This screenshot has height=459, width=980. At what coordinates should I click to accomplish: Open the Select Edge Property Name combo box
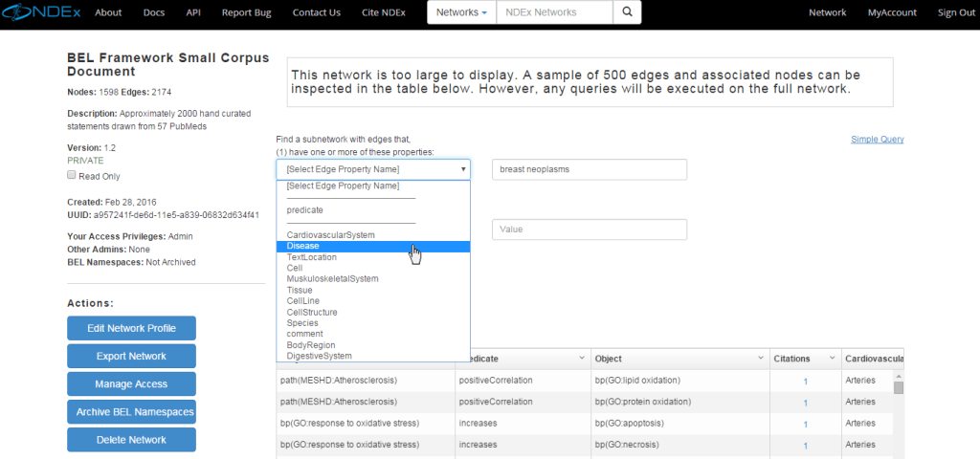tap(373, 169)
